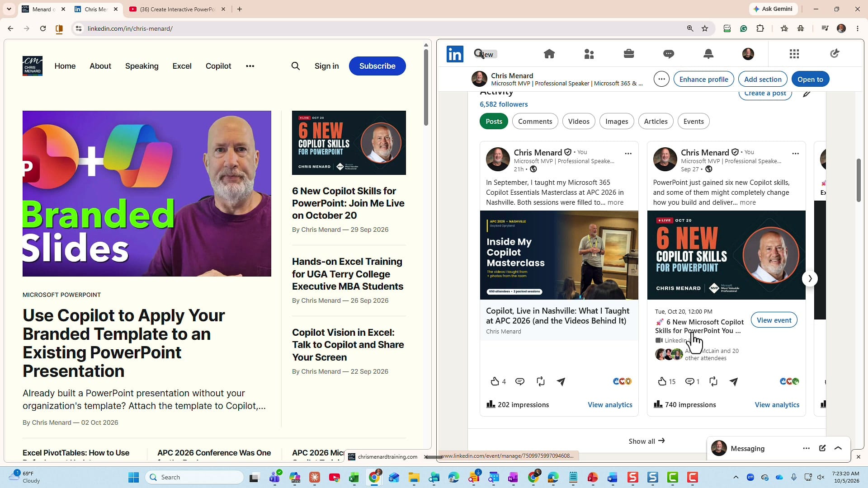Bookmark this page with the star icon
This screenshot has width=868, height=488.
point(705,28)
